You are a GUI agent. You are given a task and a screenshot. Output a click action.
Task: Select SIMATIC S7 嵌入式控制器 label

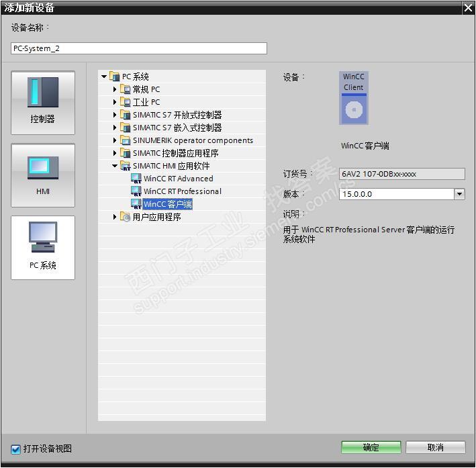click(177, 128)
